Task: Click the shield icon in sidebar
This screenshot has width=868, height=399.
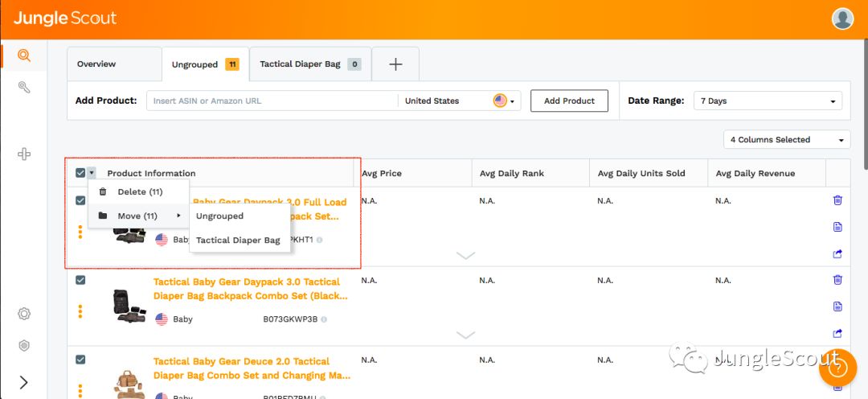Action: coord(24,346)
